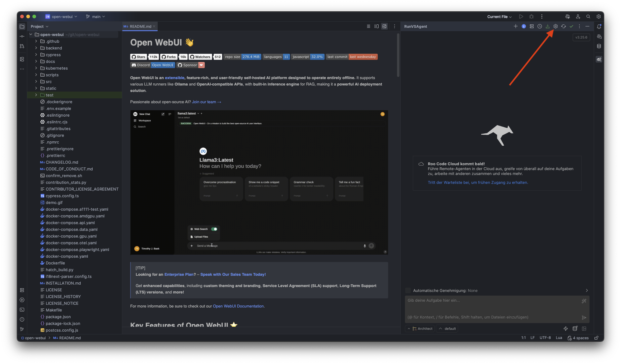Close the README.md tab

pyautogui.click(x=154, y=27)
